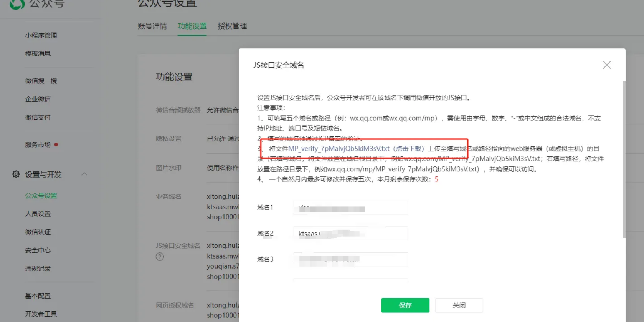Click the red dot next to 服务市场
Screen dimensions: 644x322
tap(56, 144)
